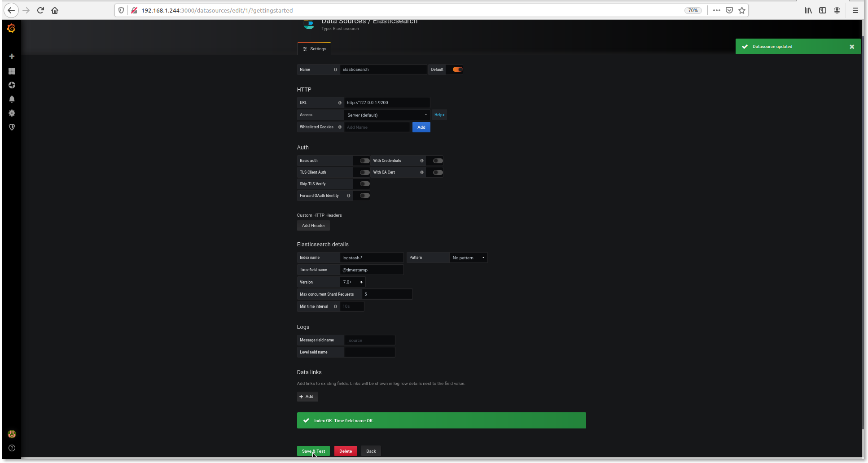Click the info icon next to Forward OAuth Identity
This screenshot has width=868, height=463.
pos(349,196)
